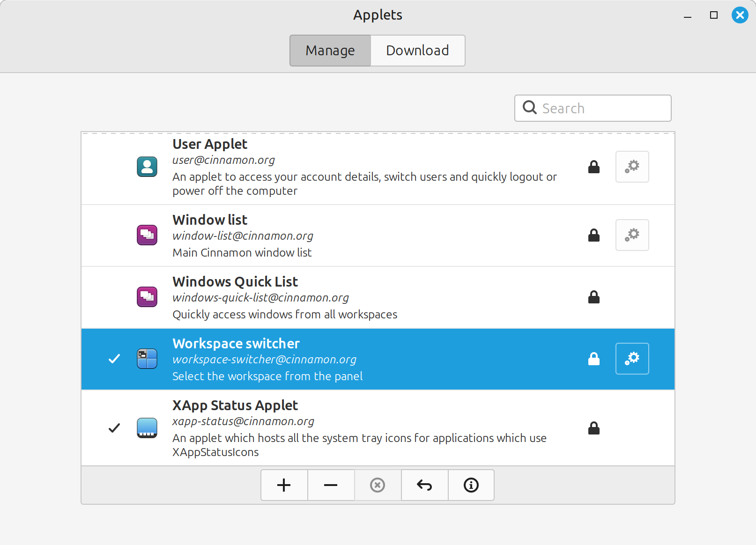Click window-list@cinnamon.org identifier text
Viewport: 756px width, 545px height.
pos(243,236)
